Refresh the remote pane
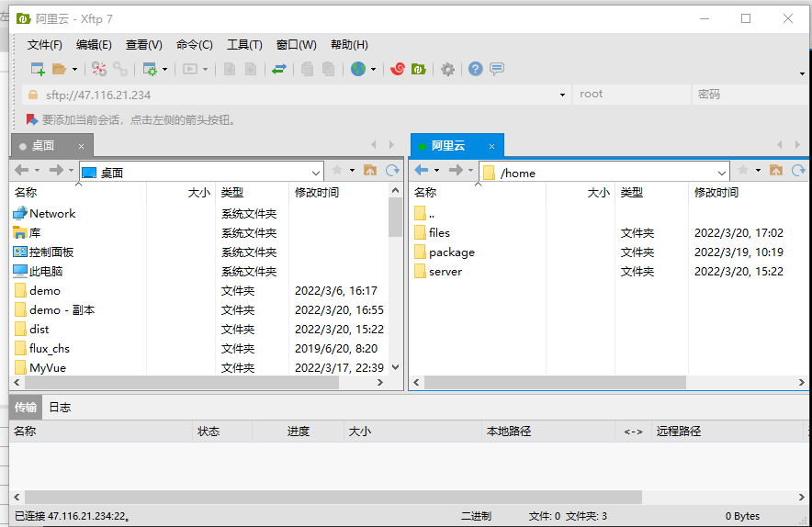 (x=798, y=170)
